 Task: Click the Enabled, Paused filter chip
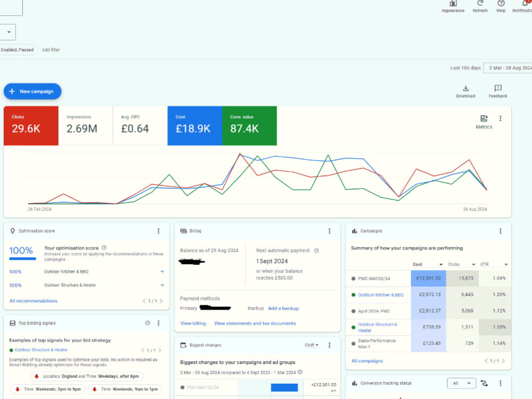18,50
